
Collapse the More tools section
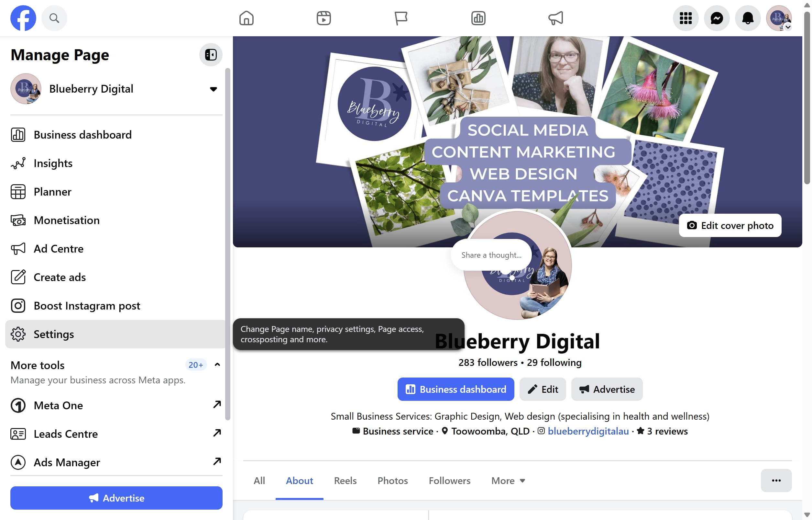pos(217,365)
